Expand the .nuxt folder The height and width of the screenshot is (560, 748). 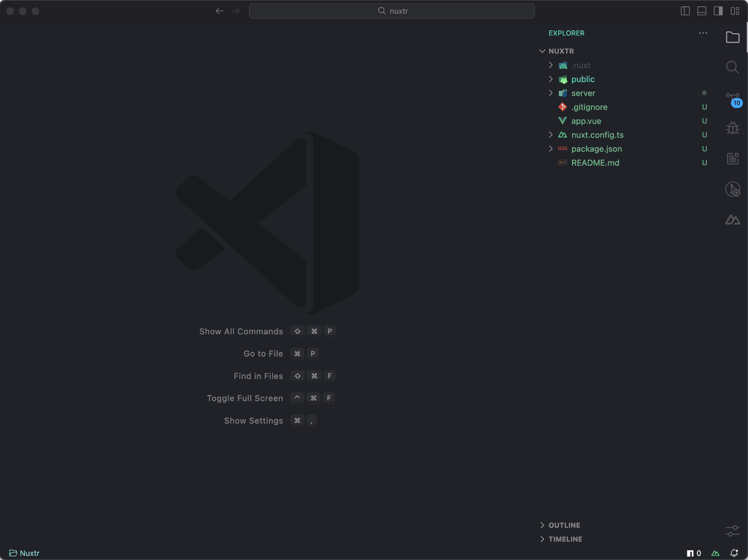click(551, 65)
